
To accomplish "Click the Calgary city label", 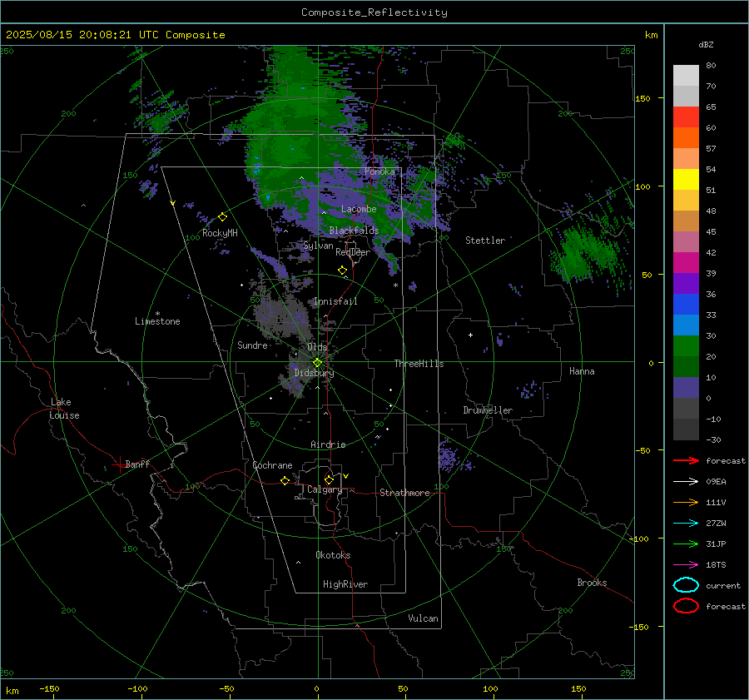I will point(325,489).
